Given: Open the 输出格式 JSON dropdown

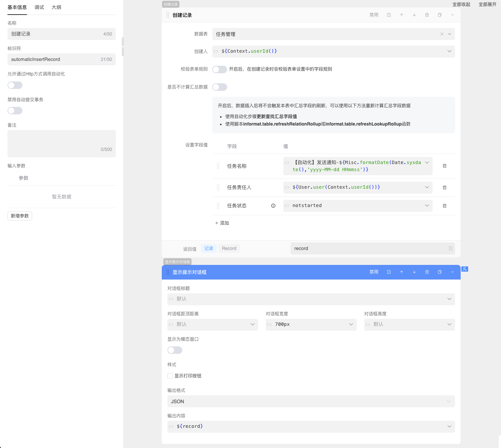Looking at the screenshot, I should point(311,401).
